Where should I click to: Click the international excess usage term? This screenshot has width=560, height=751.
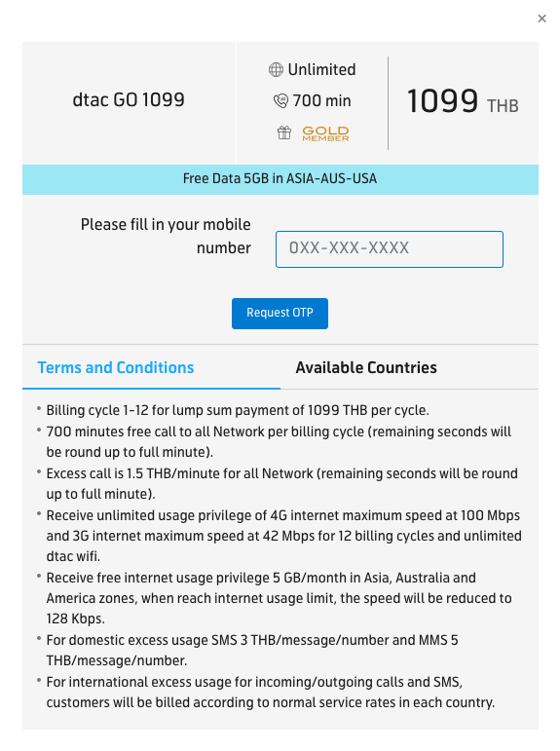[x=270, y=693]
